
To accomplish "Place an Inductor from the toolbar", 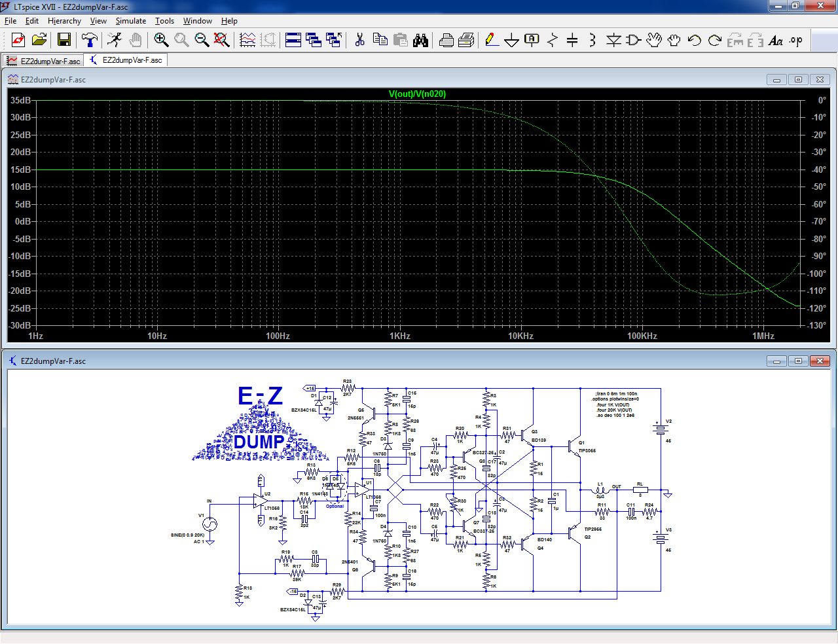I will tap(592, 40).
